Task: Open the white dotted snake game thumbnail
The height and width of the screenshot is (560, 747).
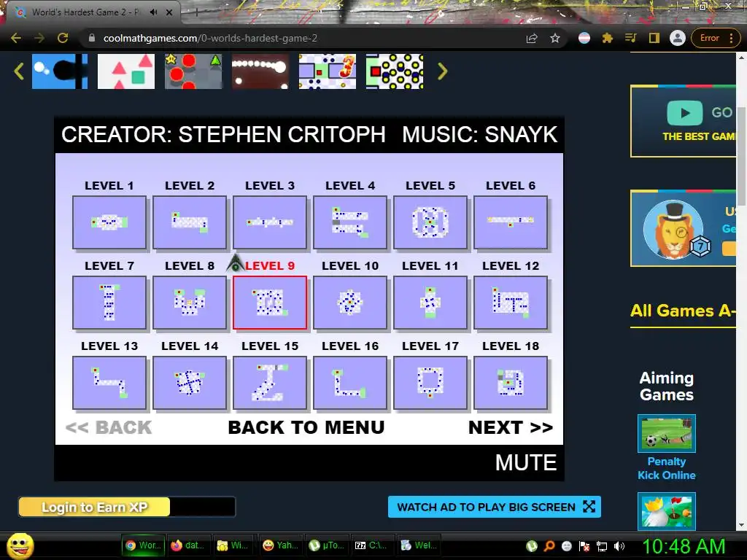Action: 260,71
